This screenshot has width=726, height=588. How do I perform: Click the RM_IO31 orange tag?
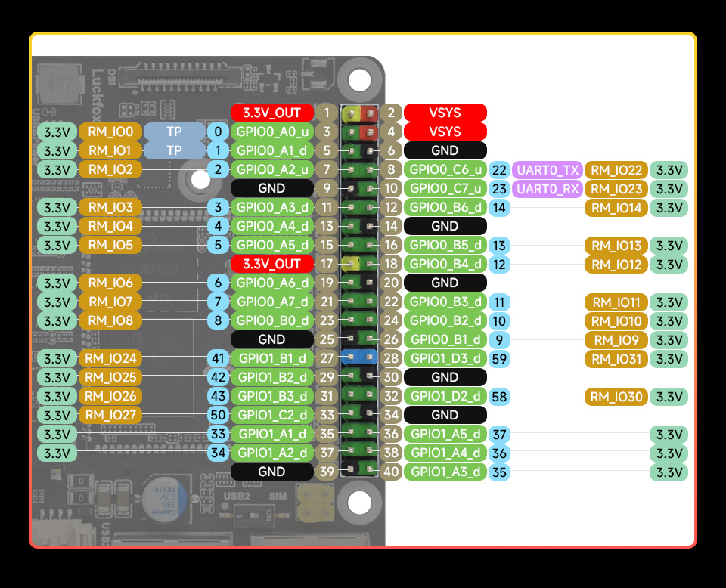(x=616, y=358)
